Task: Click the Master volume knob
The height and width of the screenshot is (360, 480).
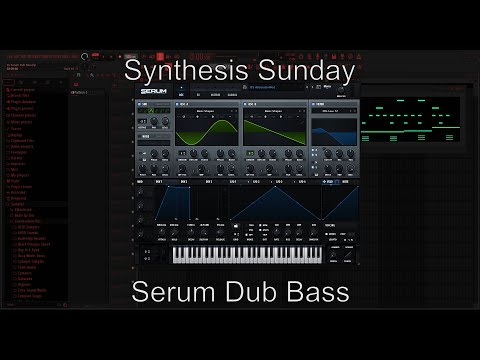Action: click(341, 90)
